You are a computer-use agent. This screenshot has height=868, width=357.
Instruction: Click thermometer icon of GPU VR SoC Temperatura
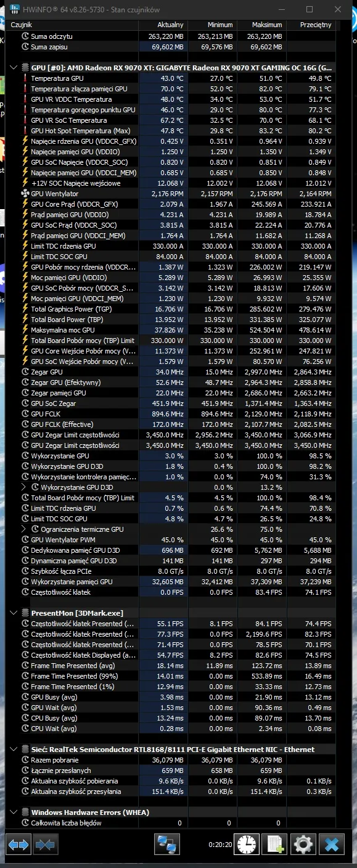[25, 120]
